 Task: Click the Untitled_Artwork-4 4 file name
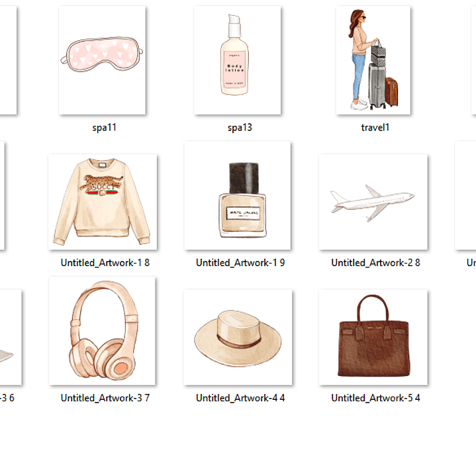(x=240, y=398)
